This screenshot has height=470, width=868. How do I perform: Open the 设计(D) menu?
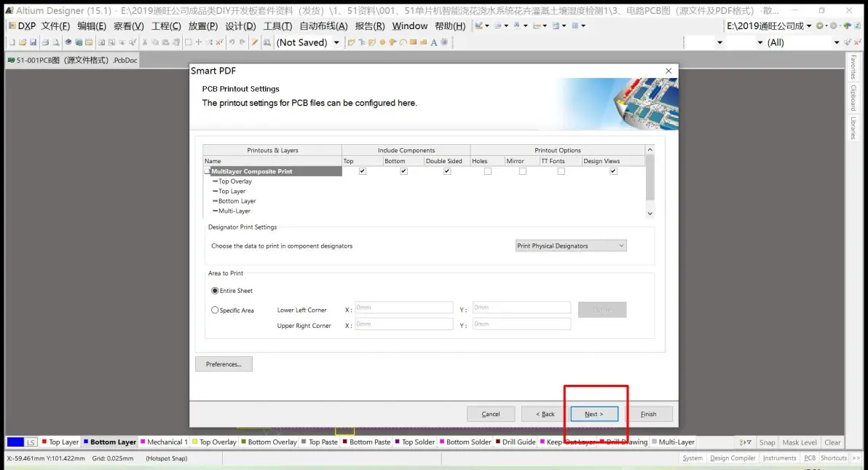tap(240, 26)
